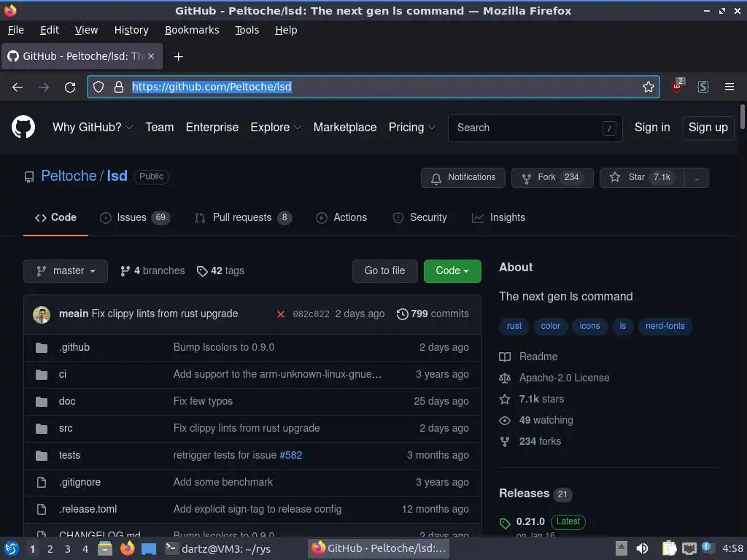Open the History menu
Viewport: 747px width, 560px height.
[x=131, y=30]
